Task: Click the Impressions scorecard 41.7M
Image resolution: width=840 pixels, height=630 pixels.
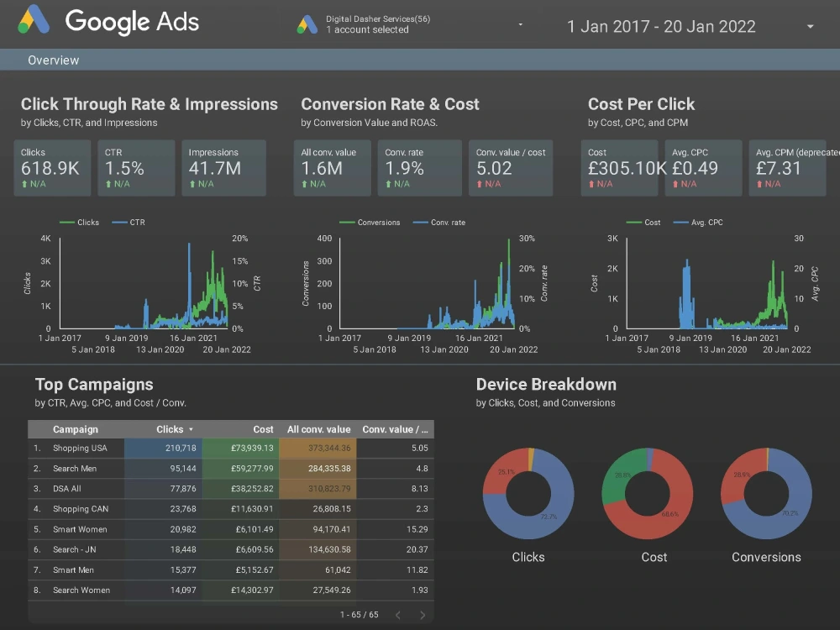Action: click(224, 168)
